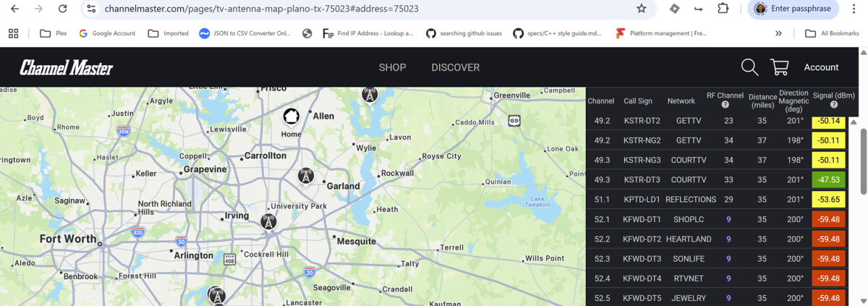Open All Bookmarks folder

click(833, 33)
